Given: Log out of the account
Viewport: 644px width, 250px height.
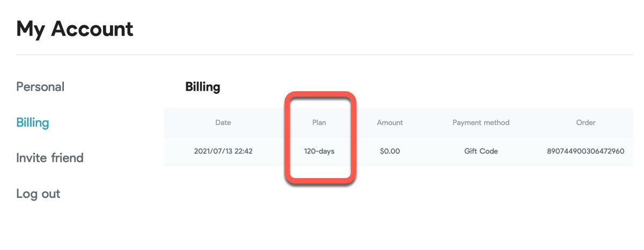Looking at the screenshot, I should tap(38, 194).
